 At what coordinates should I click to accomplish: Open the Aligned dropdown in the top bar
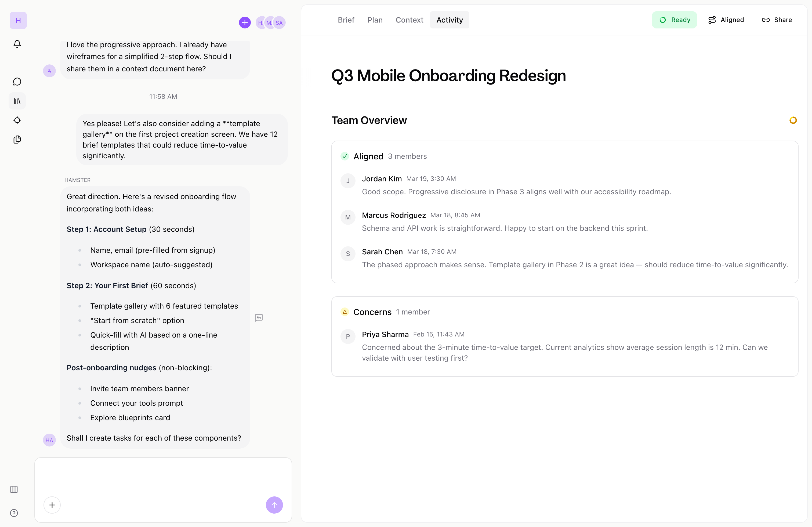click(x=726, y=20)
